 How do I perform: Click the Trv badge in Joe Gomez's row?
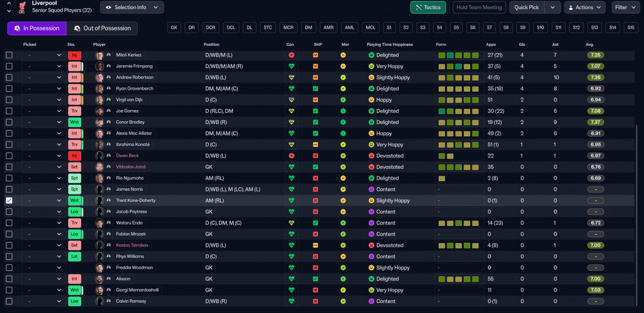74,111
